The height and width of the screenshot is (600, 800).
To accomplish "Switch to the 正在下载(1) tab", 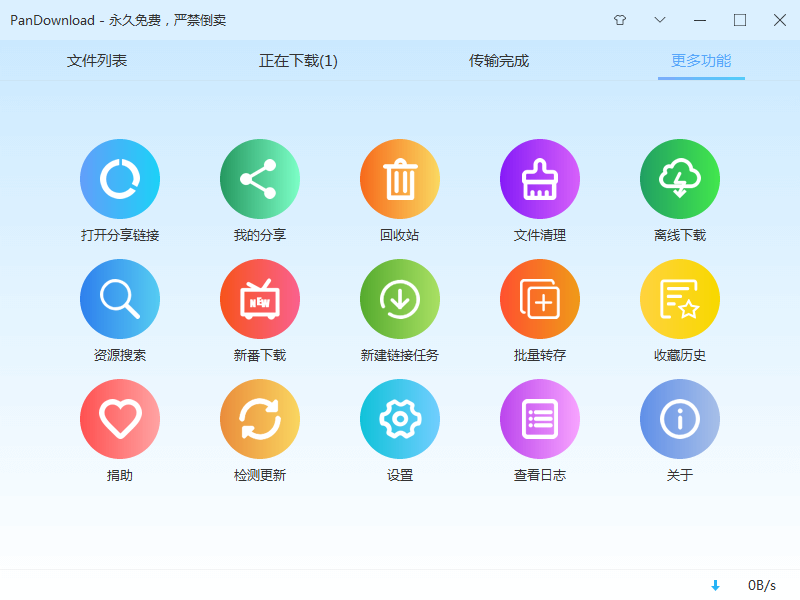I will (298, 61).
